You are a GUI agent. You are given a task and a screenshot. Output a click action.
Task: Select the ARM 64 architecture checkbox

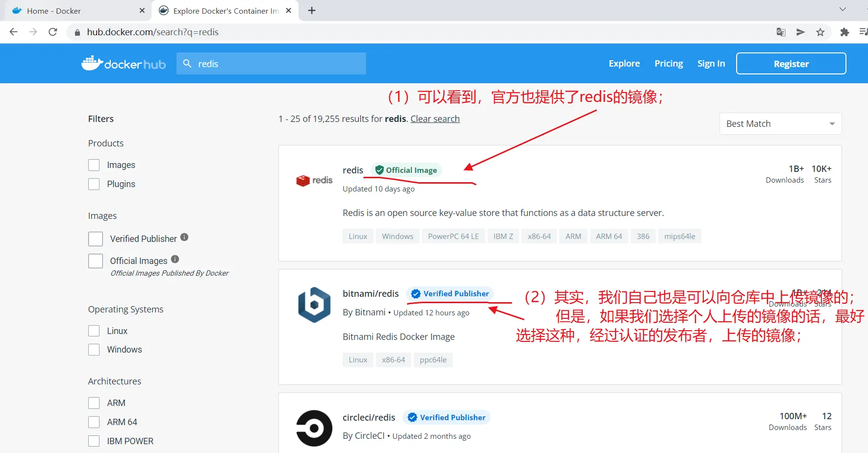(x=94, y=422)
